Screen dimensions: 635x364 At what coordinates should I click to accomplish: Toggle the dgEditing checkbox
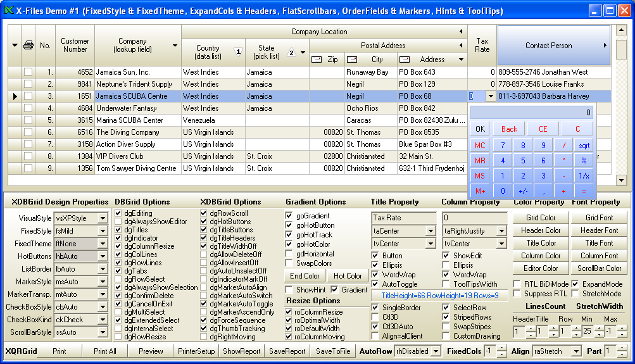click(118, 214)
